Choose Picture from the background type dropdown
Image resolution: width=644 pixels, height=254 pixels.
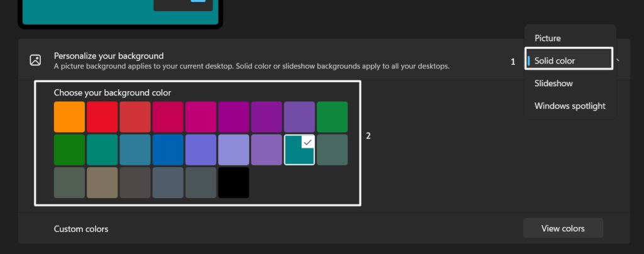547,38
